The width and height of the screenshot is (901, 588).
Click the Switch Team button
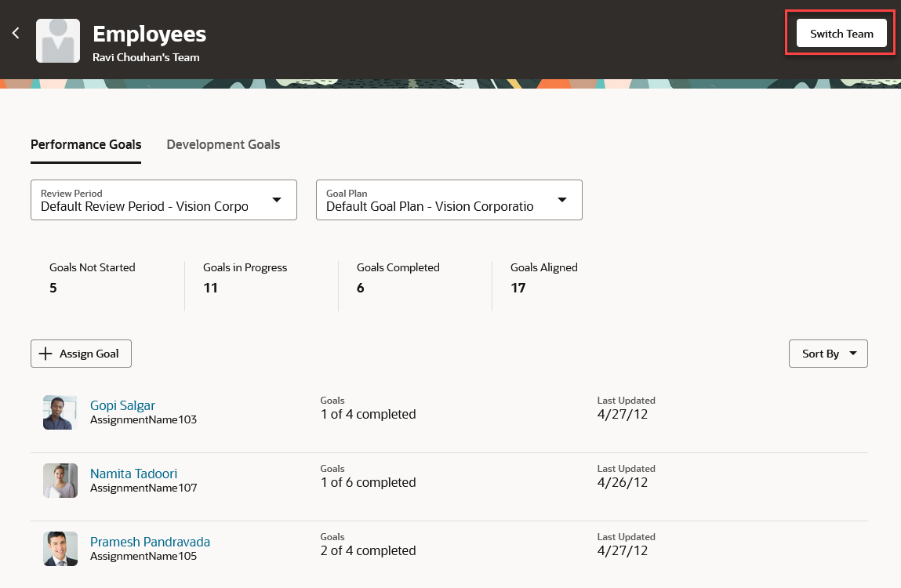(841, 34)
